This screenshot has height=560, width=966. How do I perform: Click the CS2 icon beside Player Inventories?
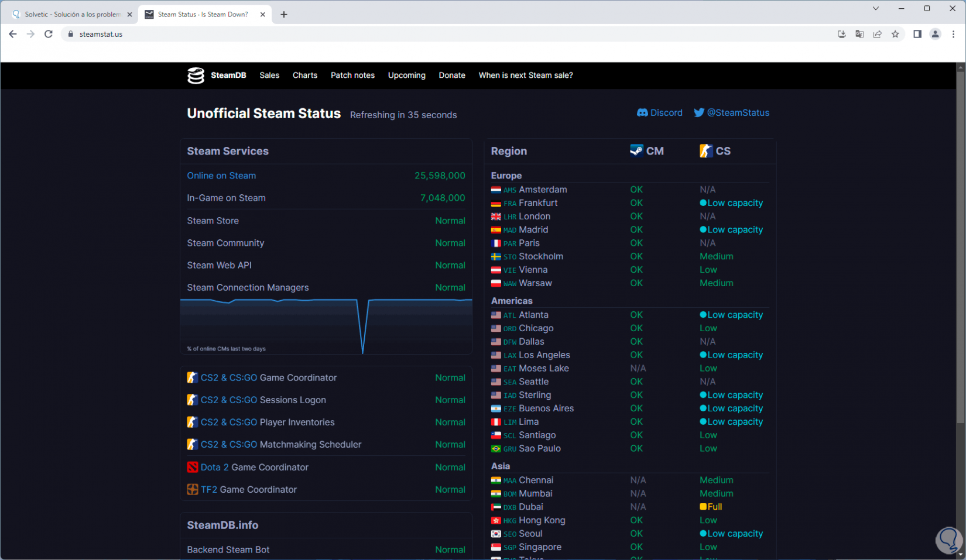tap(192, 422)
